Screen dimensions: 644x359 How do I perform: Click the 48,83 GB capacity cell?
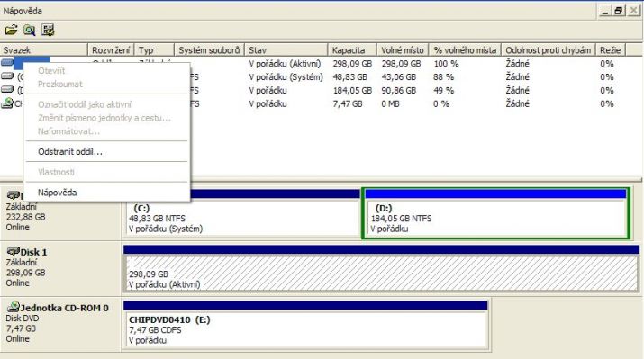(349, 77)
